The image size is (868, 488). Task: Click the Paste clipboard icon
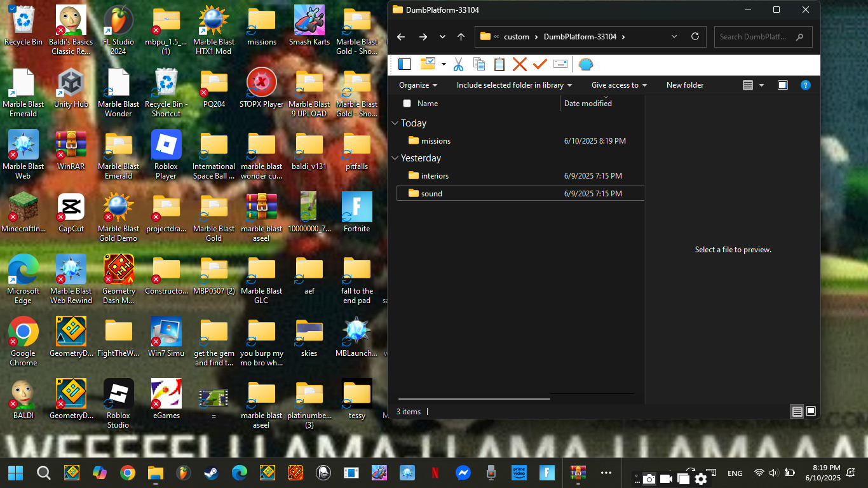click(x=499, y=64)
